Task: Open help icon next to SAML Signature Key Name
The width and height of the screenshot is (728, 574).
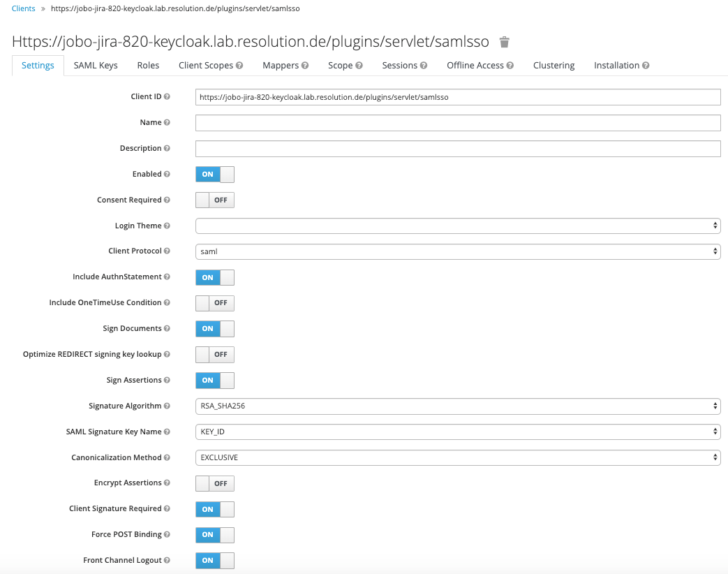Action: click(x=167, y=432)
